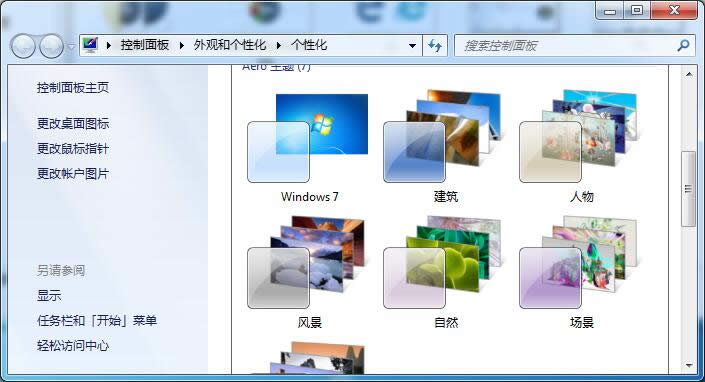Click 控制面板 breadcrumb in address bar
This screenshot has width=705, height=382.
pos(145,45)
